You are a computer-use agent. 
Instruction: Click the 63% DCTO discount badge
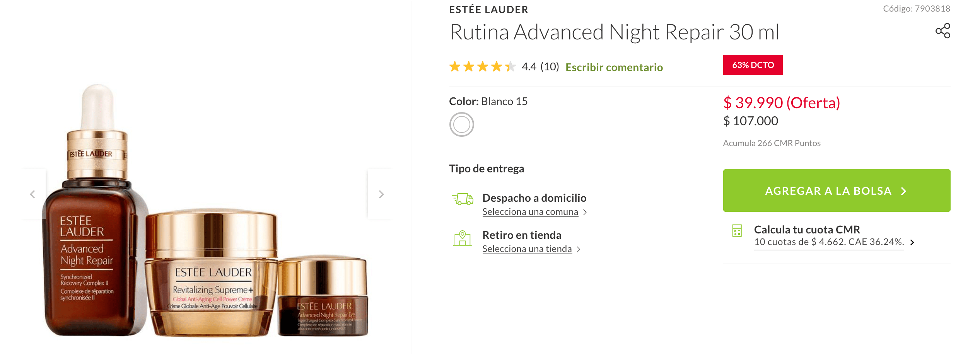point(753,65)
